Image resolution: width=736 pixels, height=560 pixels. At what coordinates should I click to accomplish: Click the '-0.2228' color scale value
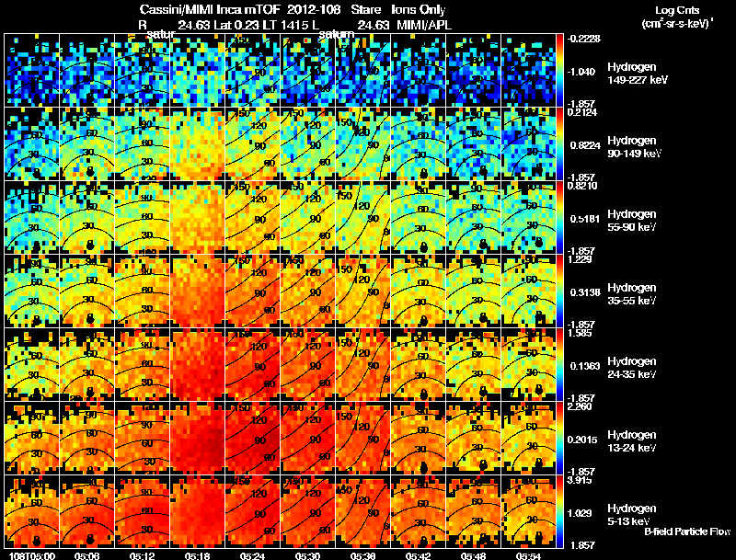click(x=583, y=39)
